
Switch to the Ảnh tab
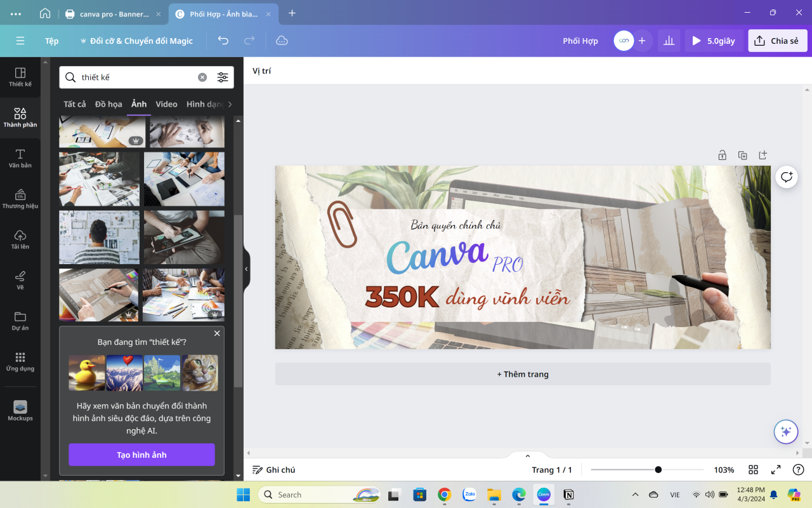(139, 104)
